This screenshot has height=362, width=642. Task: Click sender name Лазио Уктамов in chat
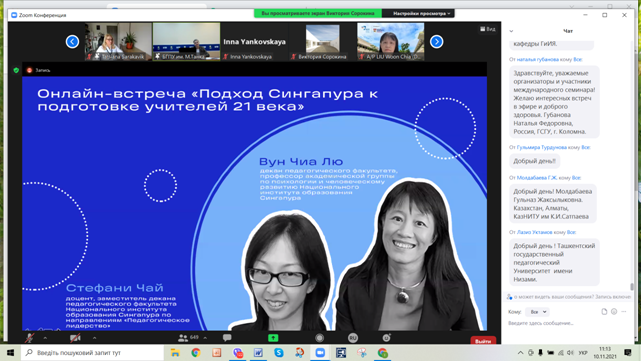(x=534, y=232)
